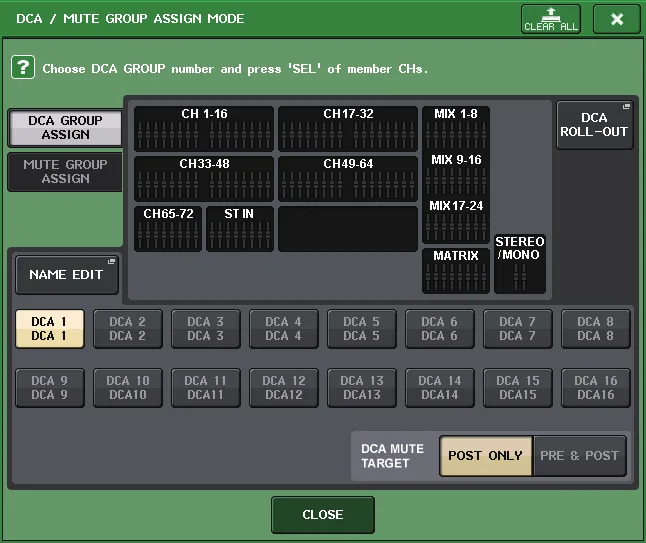
Task: Set DCA mute target to PRE & POST
Action: (x=580, y=456)
